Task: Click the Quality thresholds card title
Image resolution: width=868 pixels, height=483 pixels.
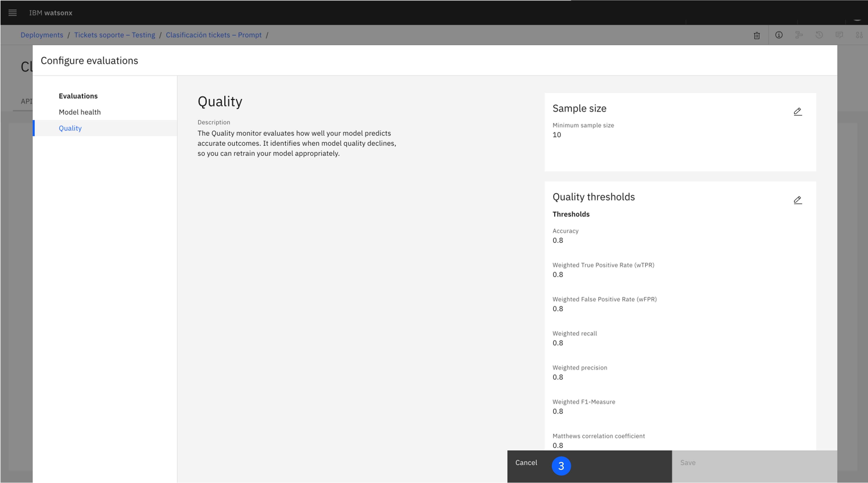Action: [x=593, y=197]
